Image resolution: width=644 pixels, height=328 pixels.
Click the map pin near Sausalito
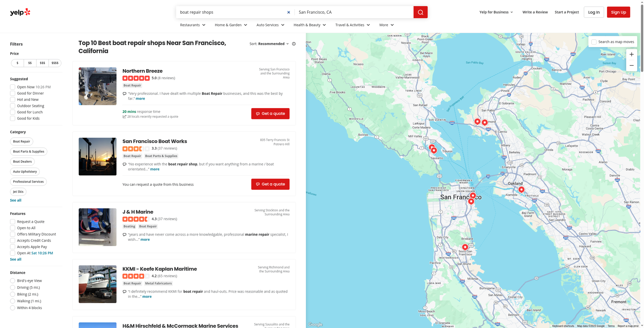click(x=434, y=150)
